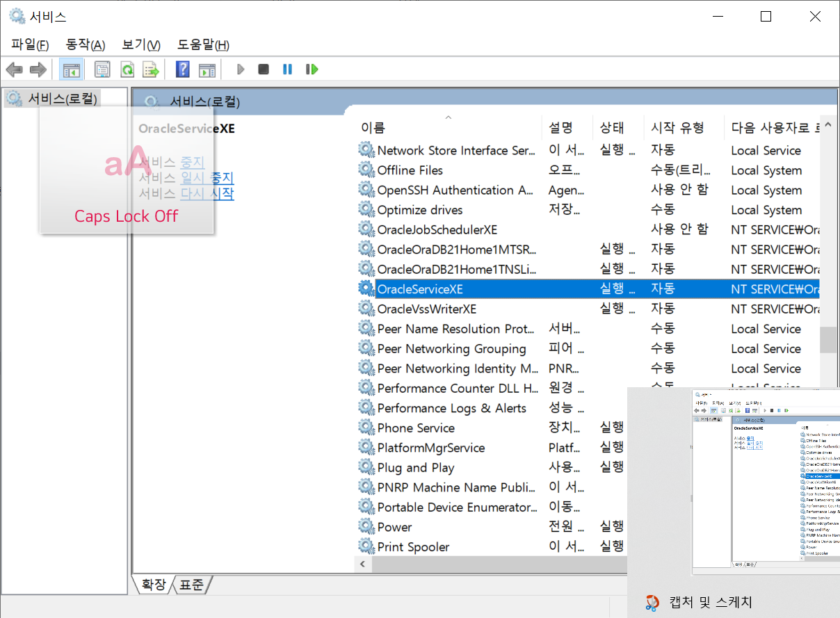The height and width of the screenshot is (618, 840).
Task: Select the Phone Service service name
Action: (416, 428)
